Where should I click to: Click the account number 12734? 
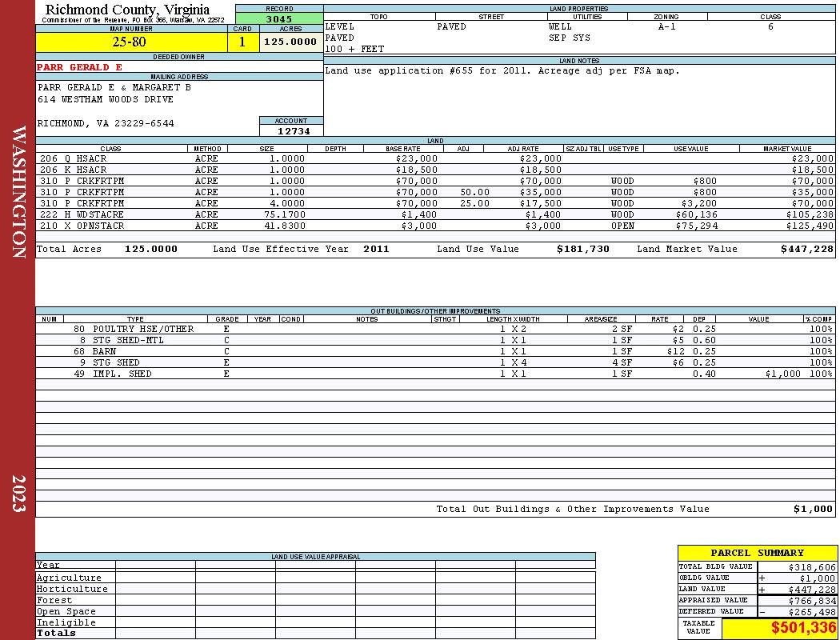294,131
